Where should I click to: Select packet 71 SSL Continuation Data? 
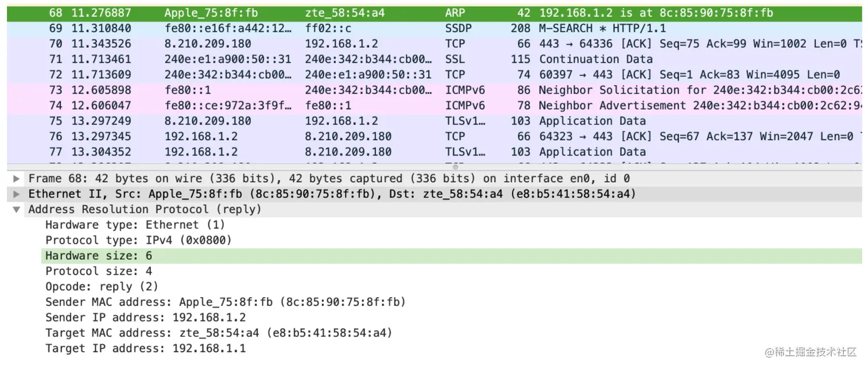pyautogui.click(x=435, y=59)
